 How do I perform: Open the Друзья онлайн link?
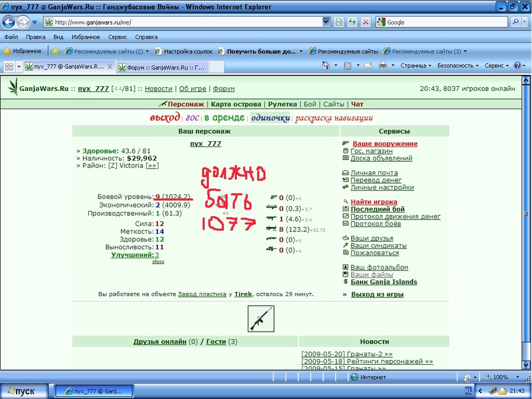click(x=160, y=342)
